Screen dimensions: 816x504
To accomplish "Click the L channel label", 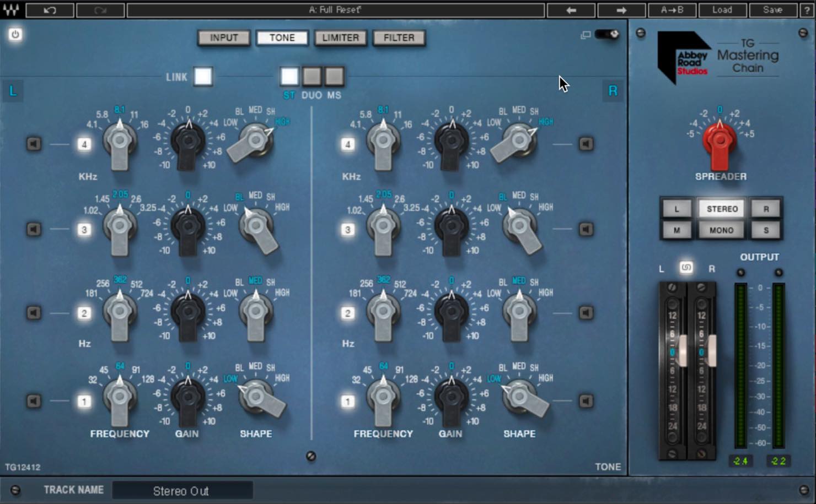I will click(x=13, y=91).
